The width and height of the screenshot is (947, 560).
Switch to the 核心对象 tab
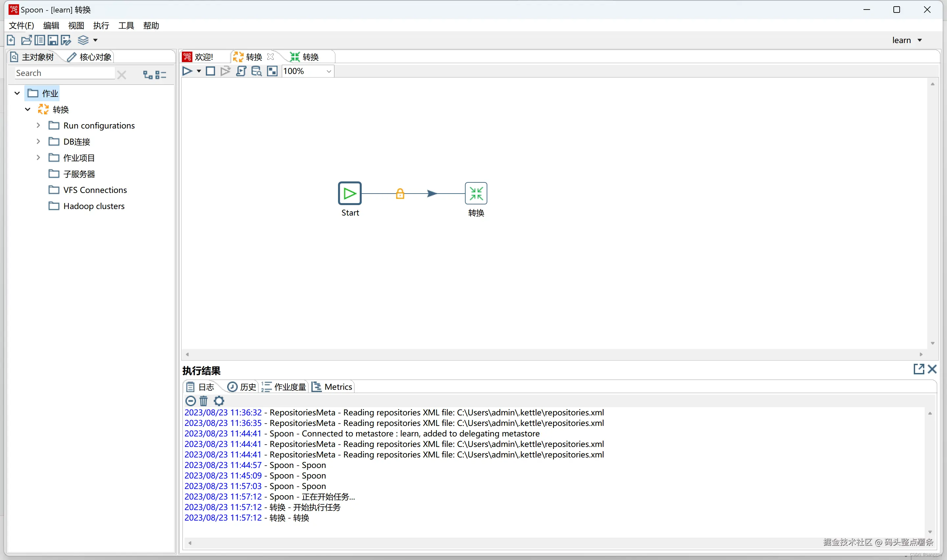pyautogui.click(x=90, y=57)
